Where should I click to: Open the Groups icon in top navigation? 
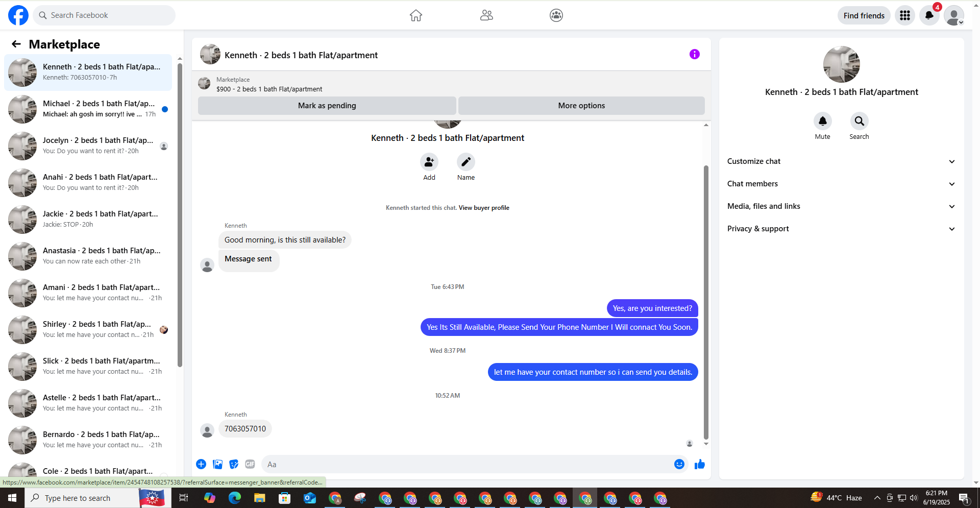pos(556,15)
